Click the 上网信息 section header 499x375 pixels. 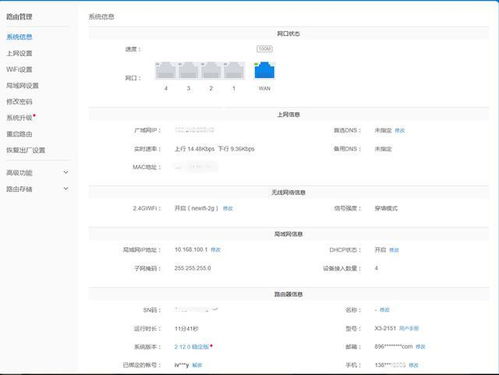click(x=288, y=114)
